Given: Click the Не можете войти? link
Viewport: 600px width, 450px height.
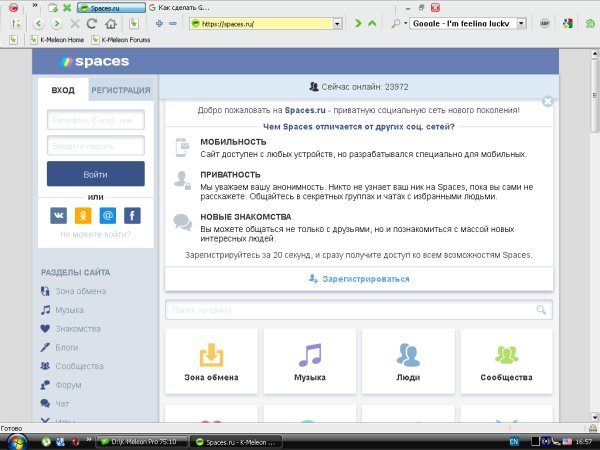Looking at the screenshot, I should pyautogui.click(x=96, y=234).
